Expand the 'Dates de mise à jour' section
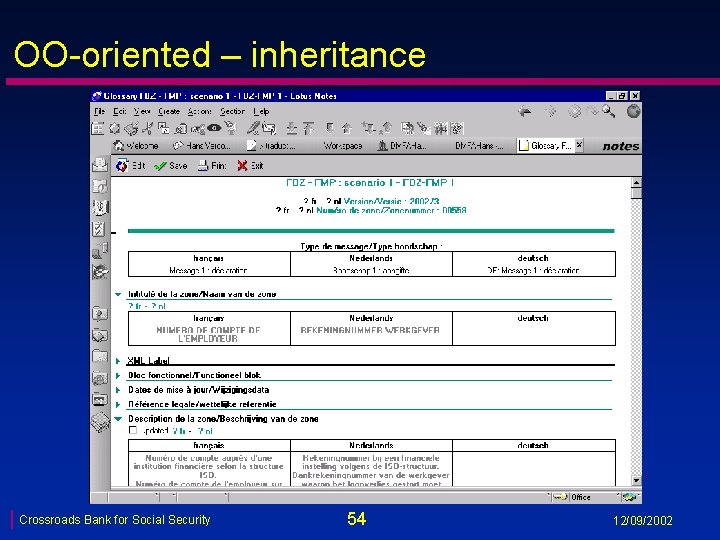The image size is (720, 540). [118, 390]
